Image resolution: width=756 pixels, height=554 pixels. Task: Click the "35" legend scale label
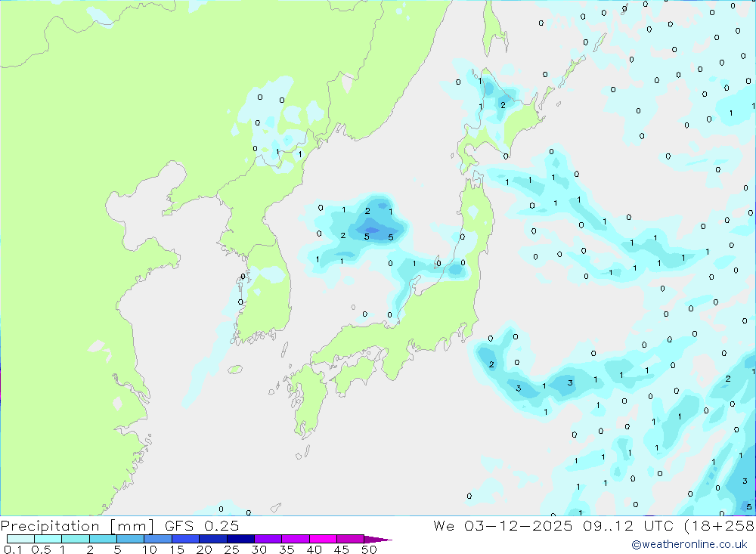tap(287, 549)
